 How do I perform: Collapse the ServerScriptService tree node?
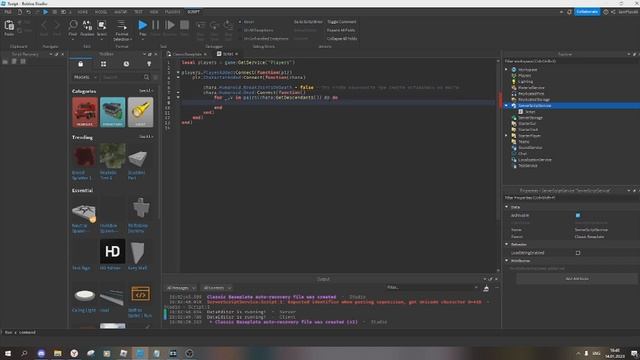click(x=507, y=106)
